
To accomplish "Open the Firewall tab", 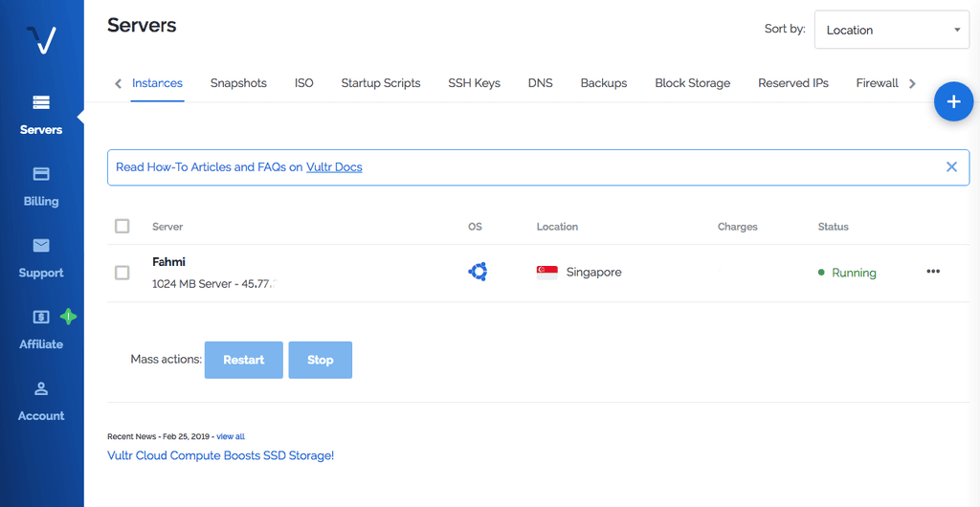I will tap(877, 83).
